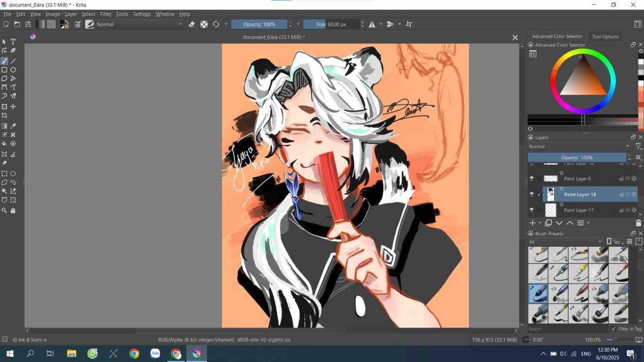Switch to Advanced Color Selector tab
This screenshot has height=362, width=644.
557,37
